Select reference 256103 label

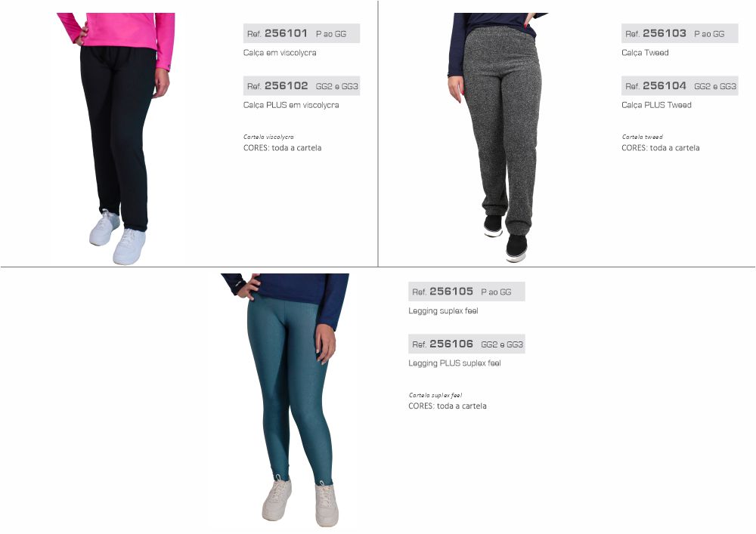680,33
